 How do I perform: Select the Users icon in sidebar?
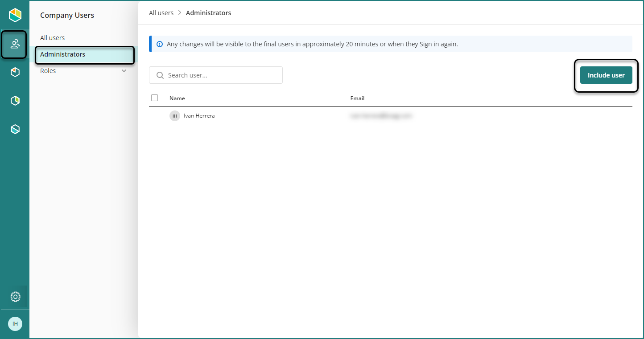pyautogui.click(x=15, y=44)
